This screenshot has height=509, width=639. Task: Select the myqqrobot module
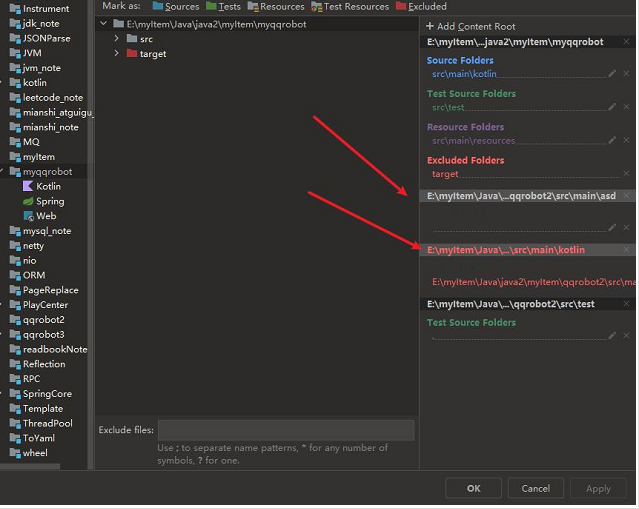click(41, 172)
